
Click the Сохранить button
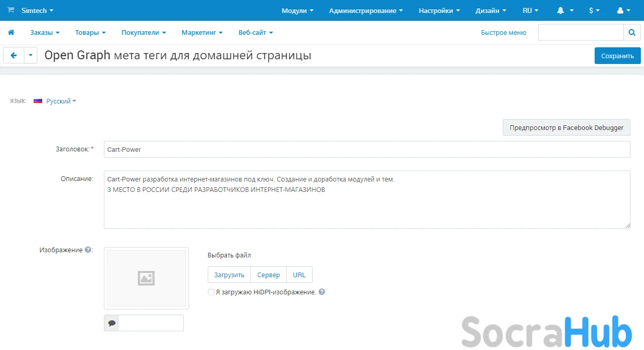click(617, 56)
